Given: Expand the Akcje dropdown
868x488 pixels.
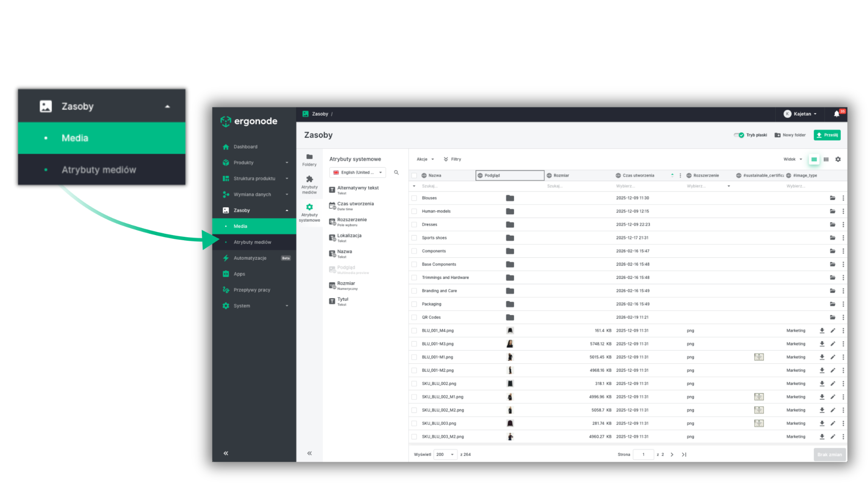Looking at the screenshot, I should (x=425, y=159).
